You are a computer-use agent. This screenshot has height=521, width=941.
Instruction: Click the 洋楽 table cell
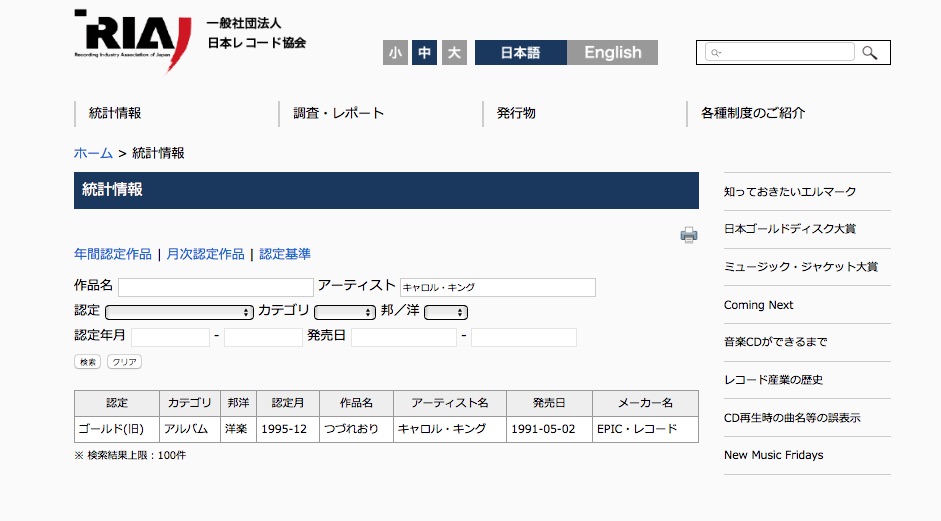click(238, 429)
